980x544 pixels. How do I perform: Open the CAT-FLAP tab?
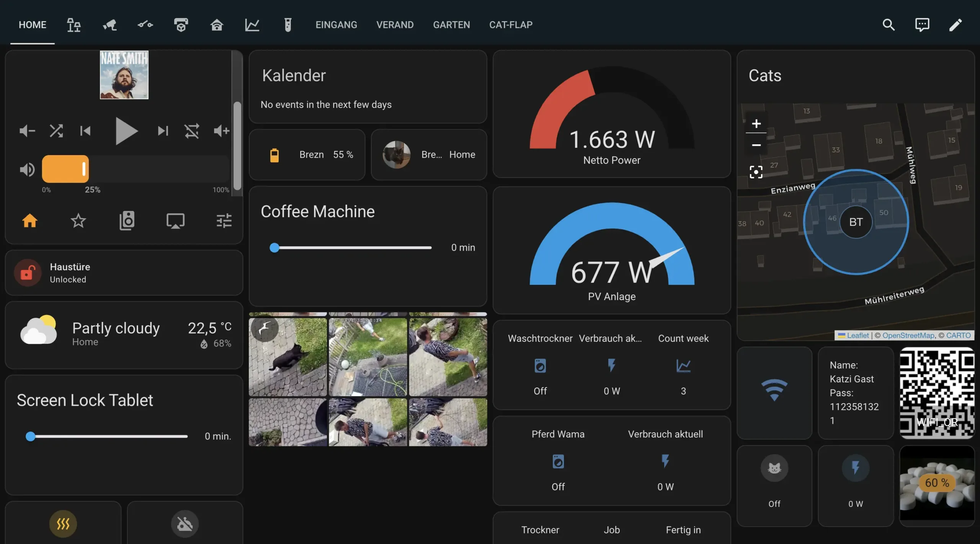point(511,25)
